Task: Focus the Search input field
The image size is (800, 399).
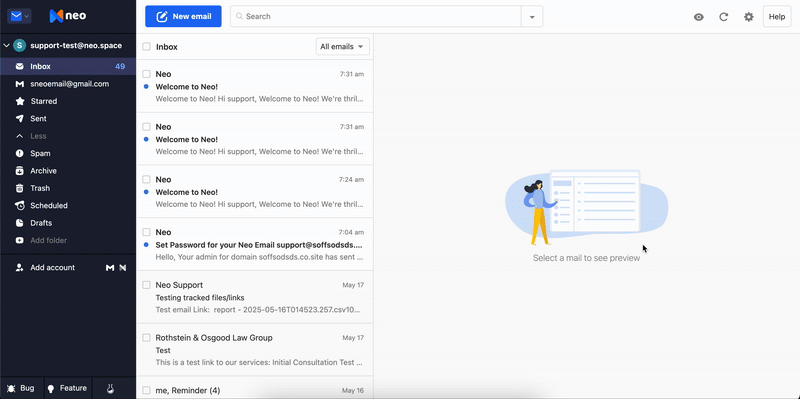Action: (x=376, y=16)
